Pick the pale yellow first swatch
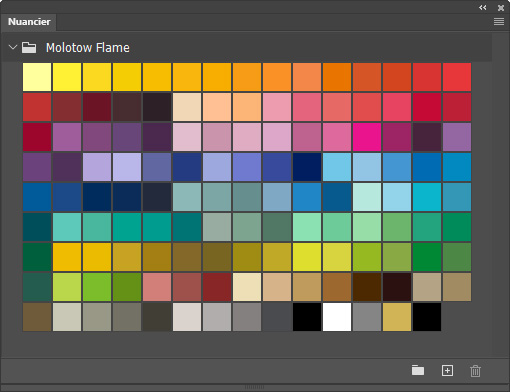The width and height of the screenshot is (510, 392). (37, 77)
